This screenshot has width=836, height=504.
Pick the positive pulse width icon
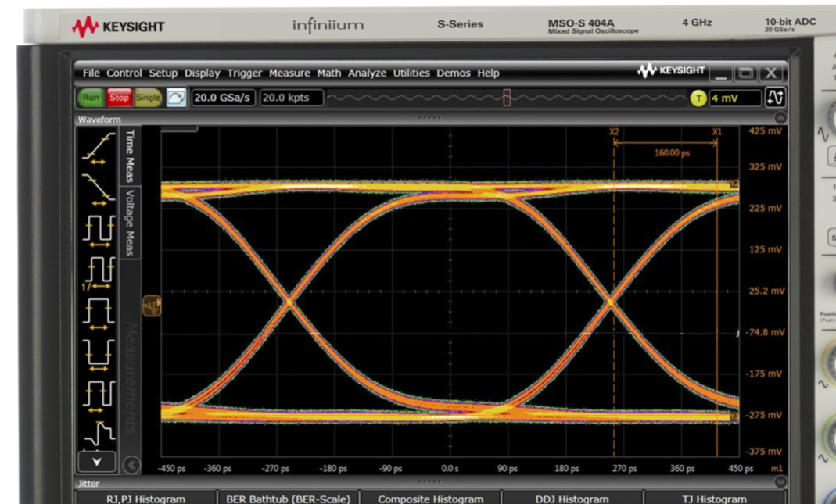[98, 311]
